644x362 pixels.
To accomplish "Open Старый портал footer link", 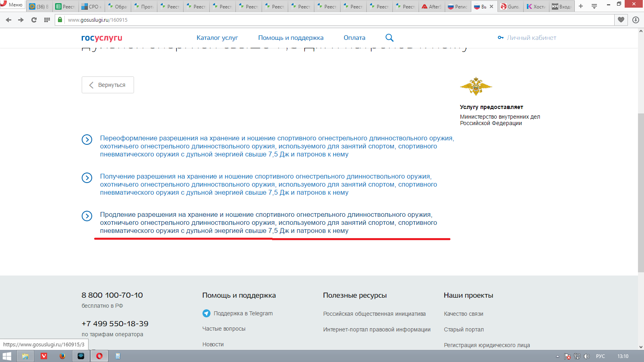I will (x=464, y=329).
